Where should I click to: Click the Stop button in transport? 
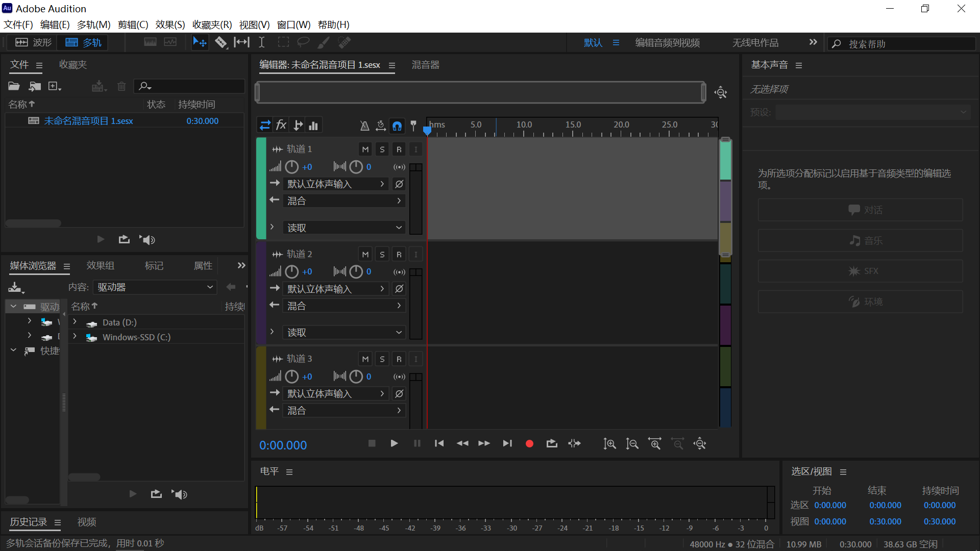[x=372, y=444]
